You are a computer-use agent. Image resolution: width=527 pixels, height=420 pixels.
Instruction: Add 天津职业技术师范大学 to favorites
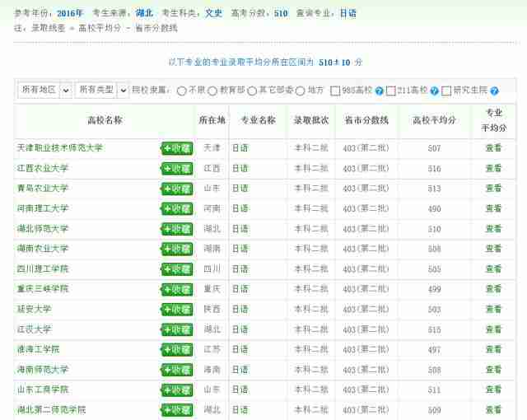point(177,148)
